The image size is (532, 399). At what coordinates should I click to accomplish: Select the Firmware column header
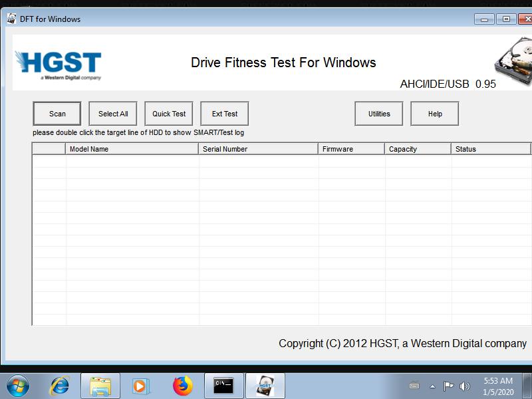coord(351,149)
